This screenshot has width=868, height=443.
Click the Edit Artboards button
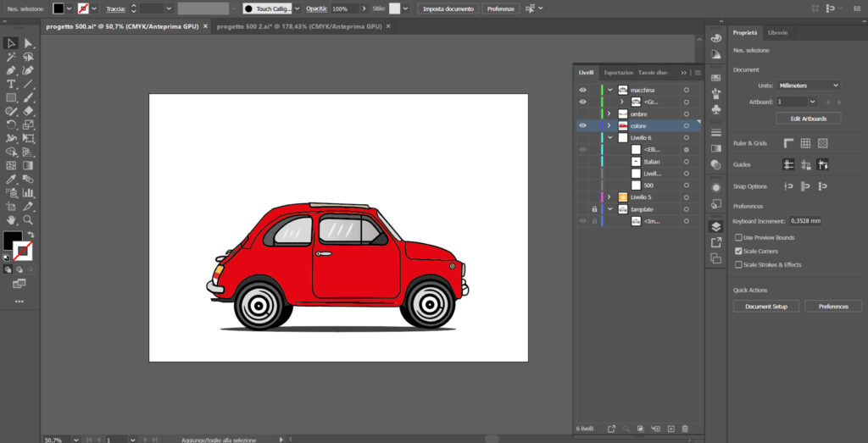pyautogui.click(x=808, y=119)
